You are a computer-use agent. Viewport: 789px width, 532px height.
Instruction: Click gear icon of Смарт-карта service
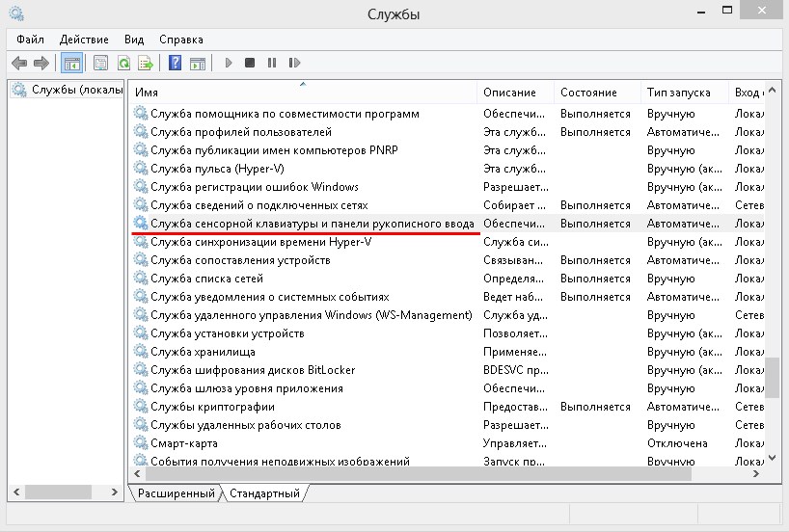(141, 442)
